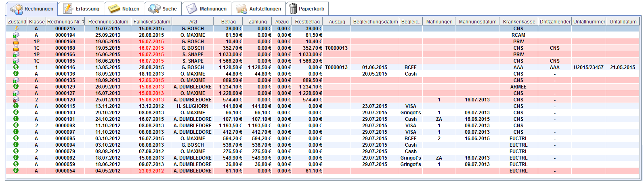Click the Krankenkasse column header
This screenshot has height=183, width=644.
pos(518,22)
